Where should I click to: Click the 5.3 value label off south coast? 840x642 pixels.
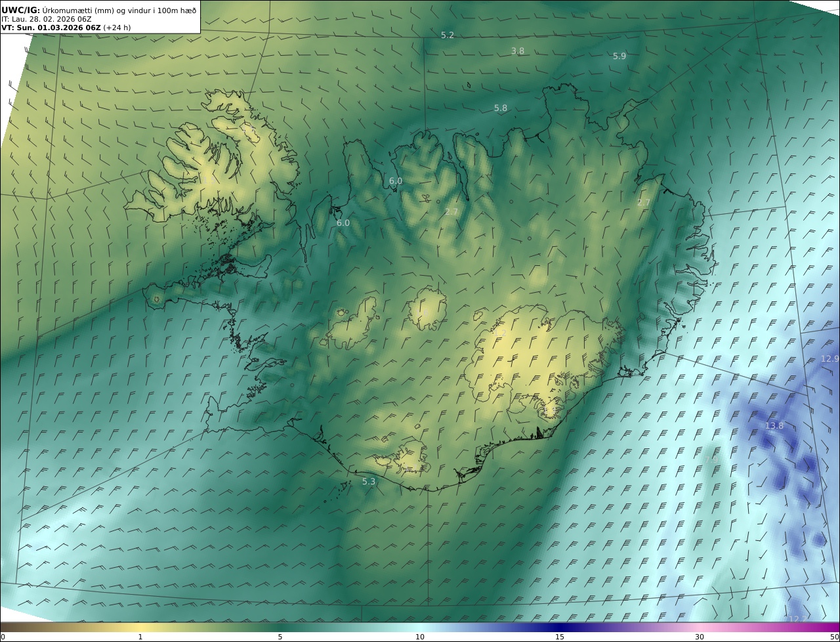point(369,482)
